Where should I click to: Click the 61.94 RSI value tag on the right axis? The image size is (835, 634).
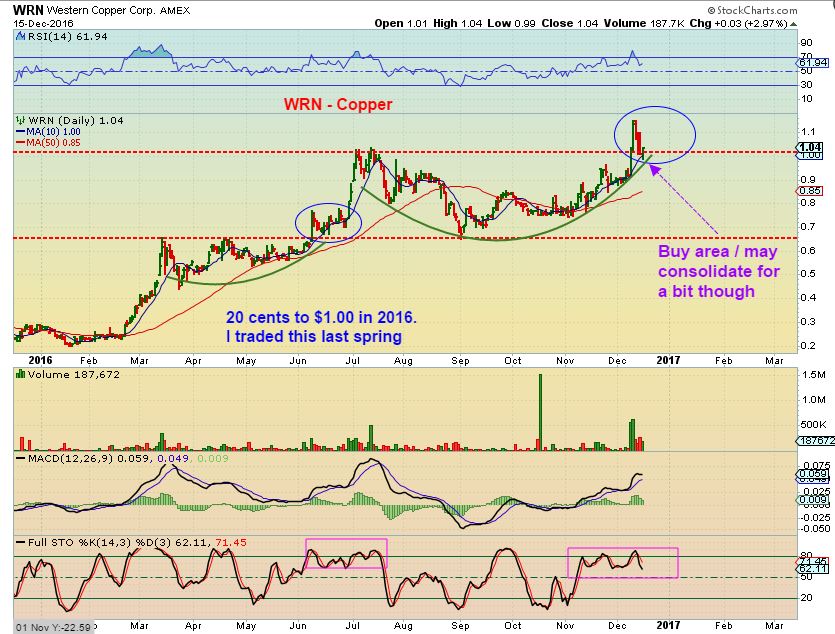(813, 62)
